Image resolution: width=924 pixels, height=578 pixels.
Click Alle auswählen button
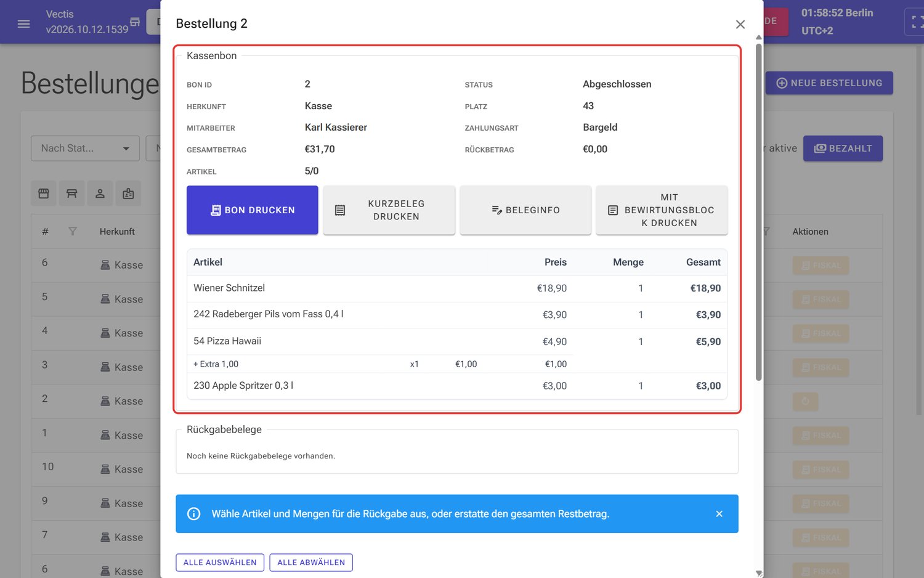(x=220, y=563)
